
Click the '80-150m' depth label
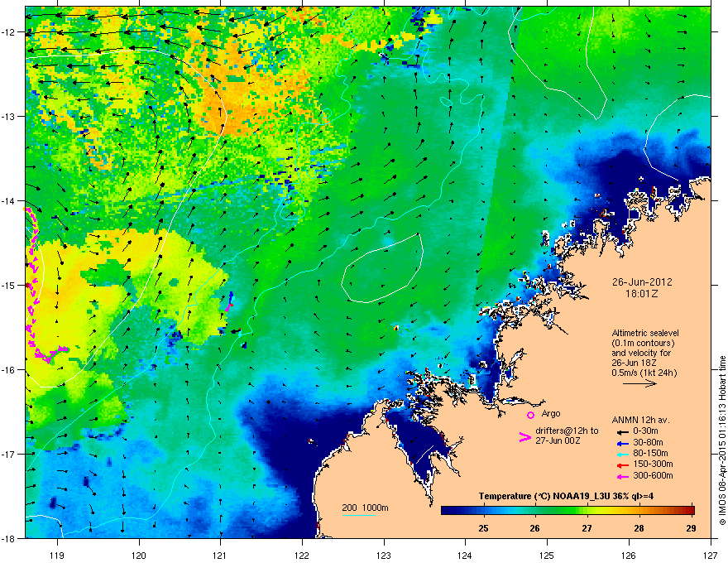pos(650,454)
